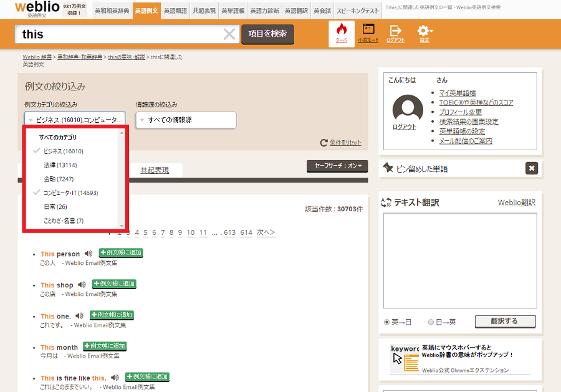The width and height of the screenshot is (561, 392).
Task: Click the thisの意味・解説 breadcrumb
Action: 127,57
